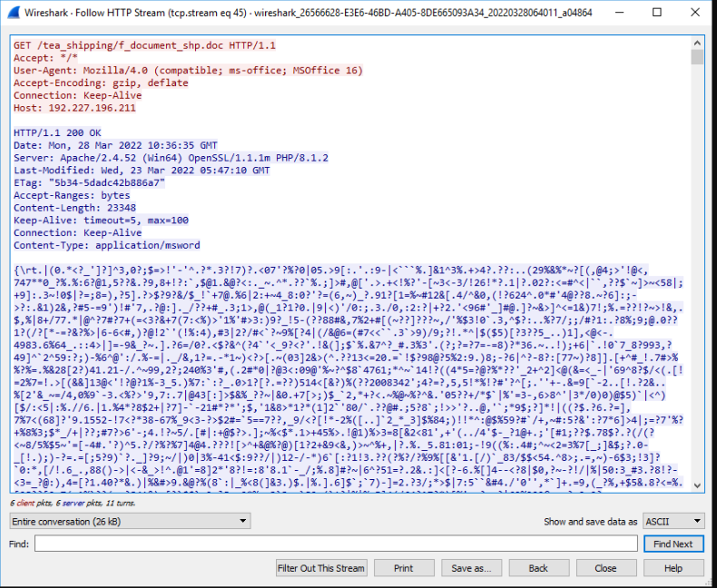
Task: Minimize the Follow HTTP Stream window
Action: click(620, 13)
